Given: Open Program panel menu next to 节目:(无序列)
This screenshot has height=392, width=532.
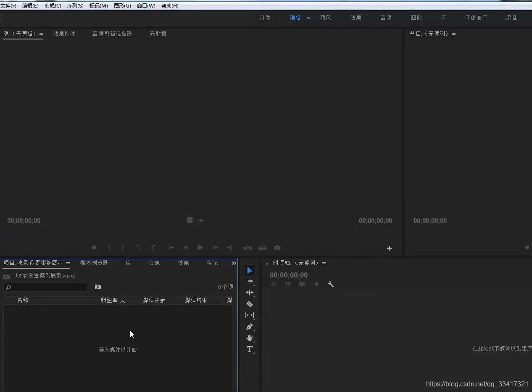Looking at the screenshot, I should (x=454, y=34).
